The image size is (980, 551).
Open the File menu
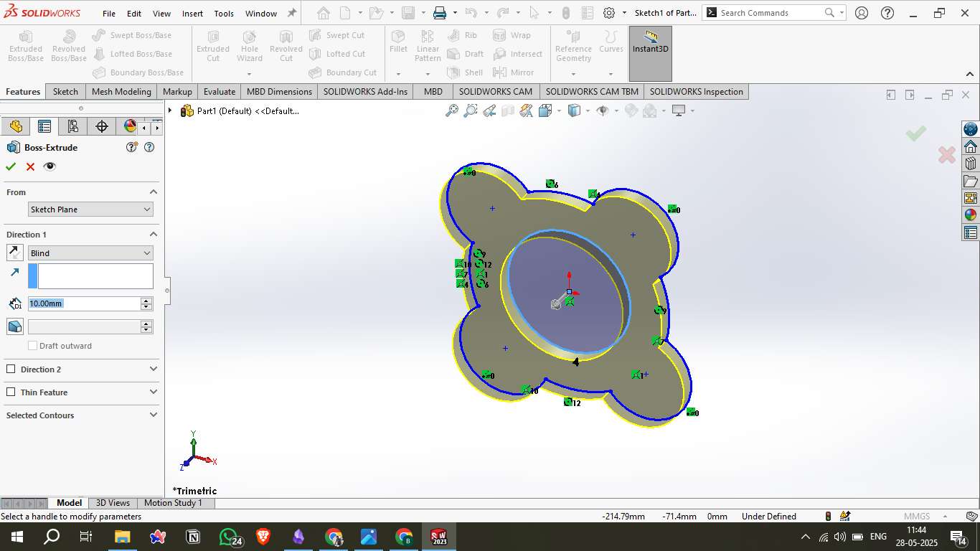[x=109, y=14]
